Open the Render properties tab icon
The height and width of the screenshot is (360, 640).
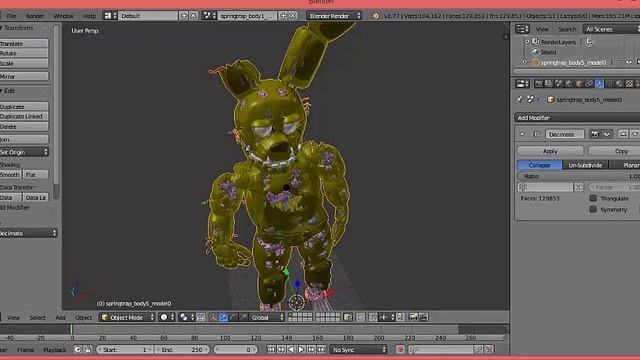pyautogui.click(x=539, y=84)
